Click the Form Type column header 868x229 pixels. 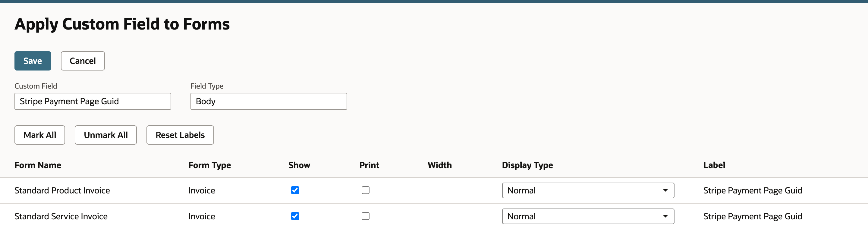209,165
